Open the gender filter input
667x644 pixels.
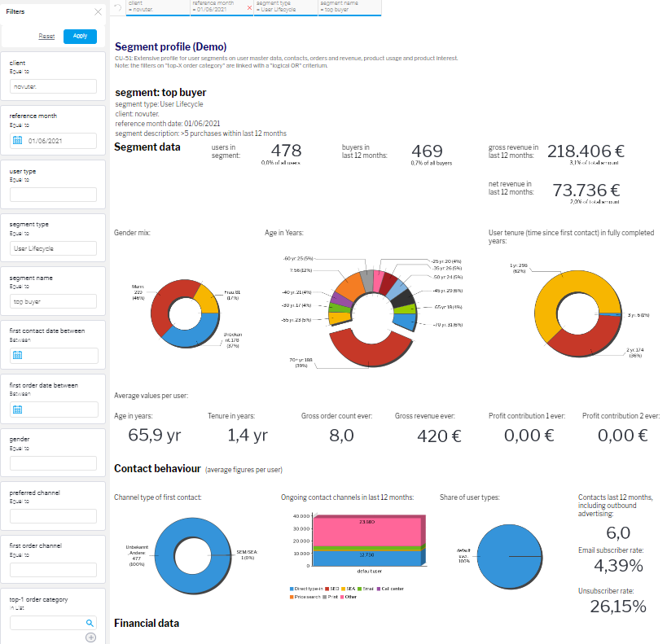click(x=53, y=462)
